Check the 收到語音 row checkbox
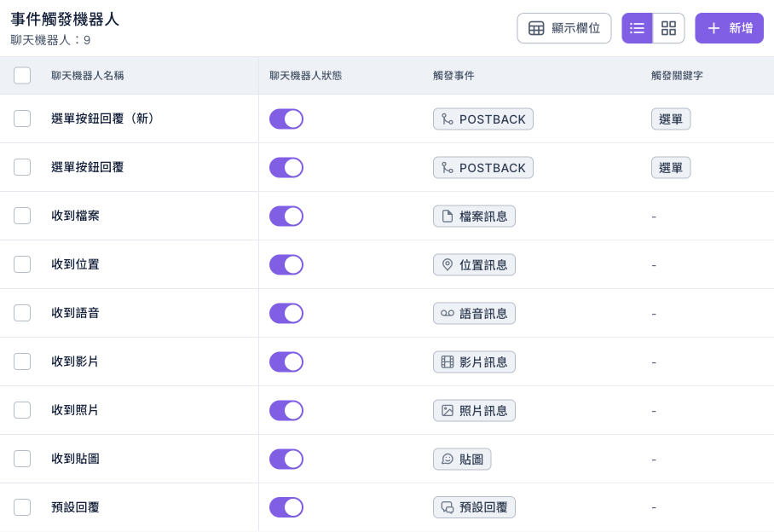Image resolution: width=774 pixels, height=532 pixels. (22, 313)
